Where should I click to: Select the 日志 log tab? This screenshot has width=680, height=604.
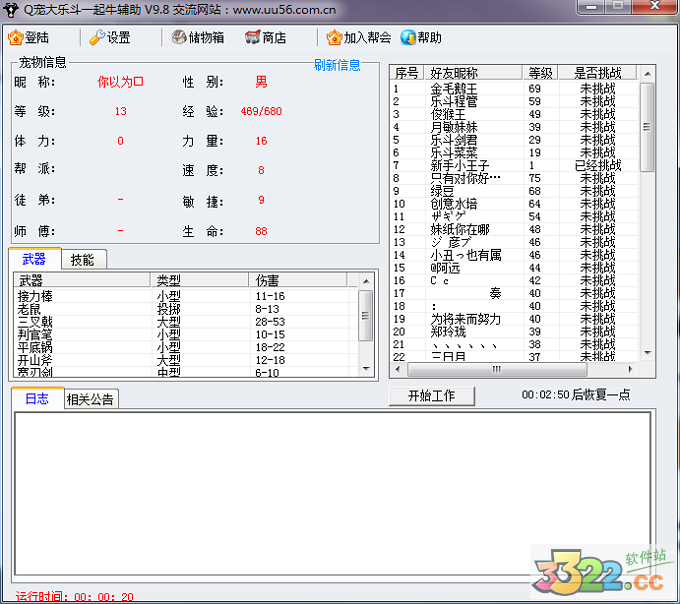(x=37, y=398)
